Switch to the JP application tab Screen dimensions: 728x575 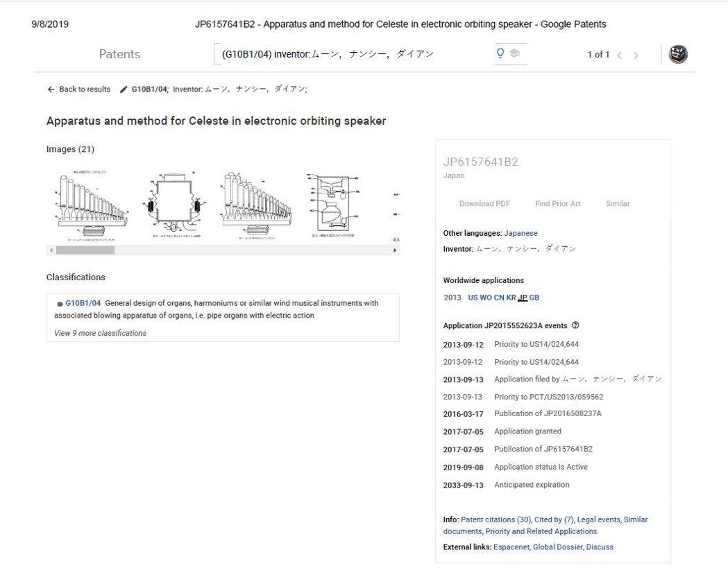[522, 297]
